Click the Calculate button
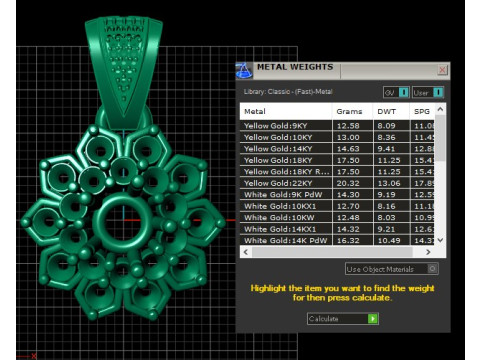The width and height of the screenshot is (480, 360). click(x=343, y=319)
